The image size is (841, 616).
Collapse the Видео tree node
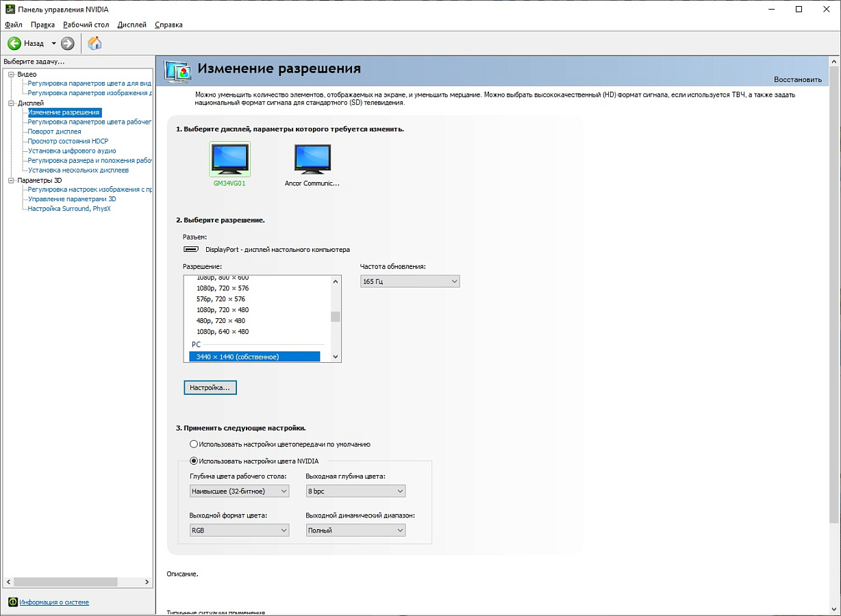coord(11,74)
